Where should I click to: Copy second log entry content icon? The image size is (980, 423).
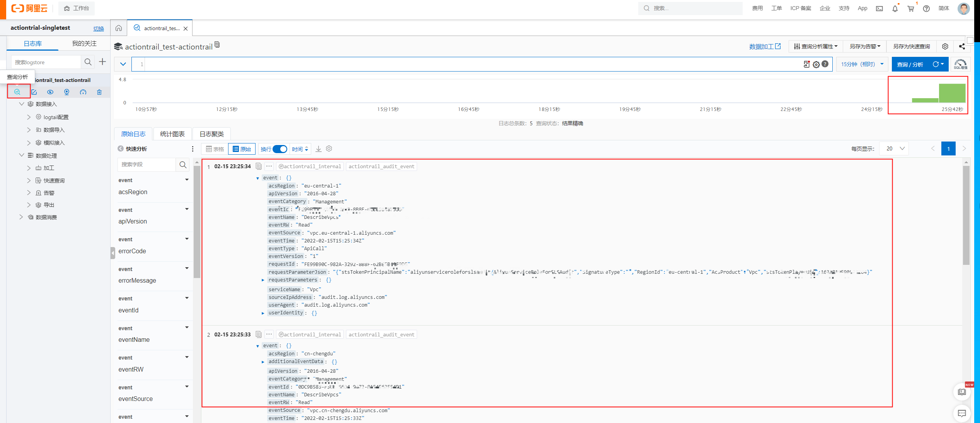(x=259, y=334)
